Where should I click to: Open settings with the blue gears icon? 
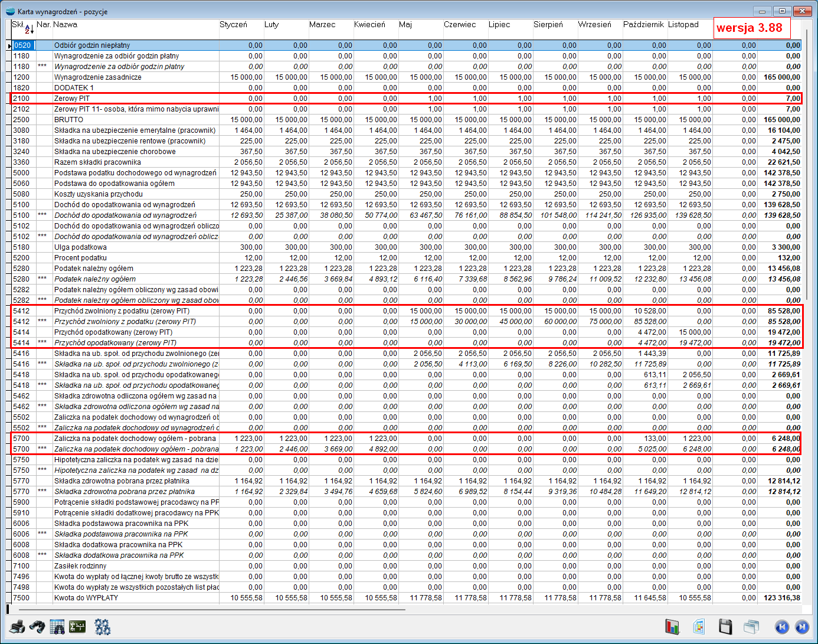click(x=102, y=626)
